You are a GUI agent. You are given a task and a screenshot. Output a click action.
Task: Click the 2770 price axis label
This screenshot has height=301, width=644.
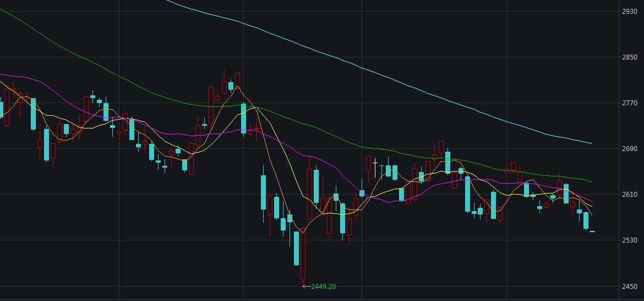(x=630, y=103)
